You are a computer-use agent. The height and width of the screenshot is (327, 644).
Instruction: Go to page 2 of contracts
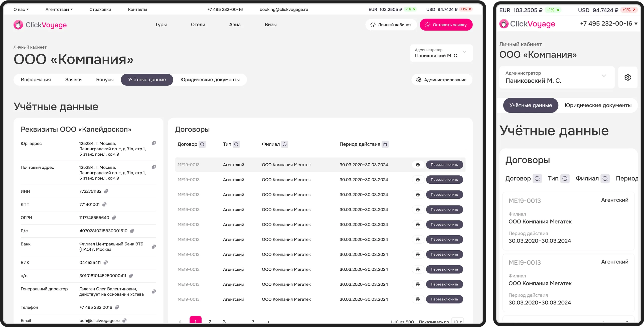pyautogui.click(x=210, y=321)
